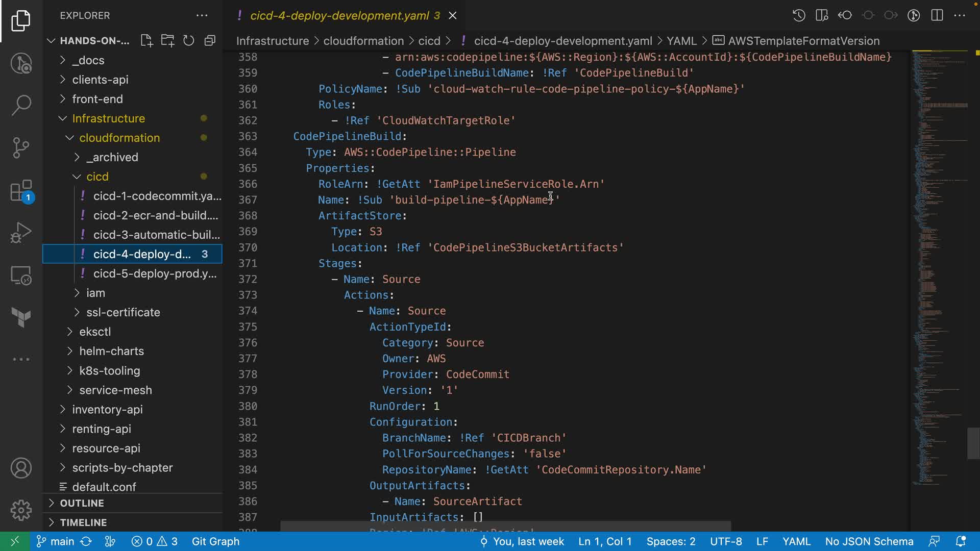Open cicd-5-deploy-prod file in Explorer
980x551 pixels.
click(155, 273)
